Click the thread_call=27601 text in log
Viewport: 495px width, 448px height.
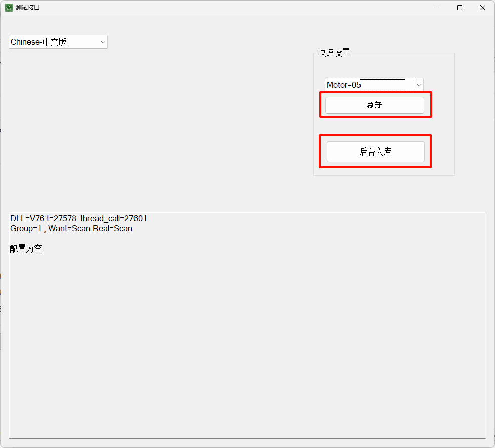point(113,218)
